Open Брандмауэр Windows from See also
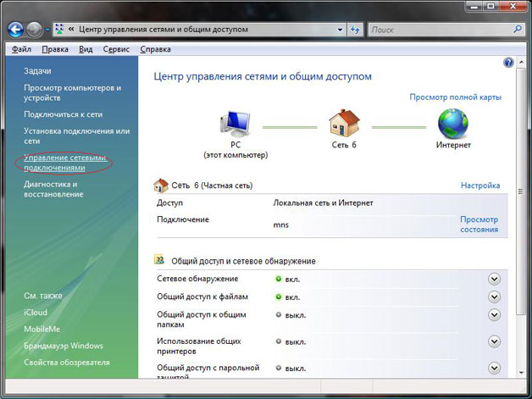This screenshot has width=532, height=399. (64, 346)
